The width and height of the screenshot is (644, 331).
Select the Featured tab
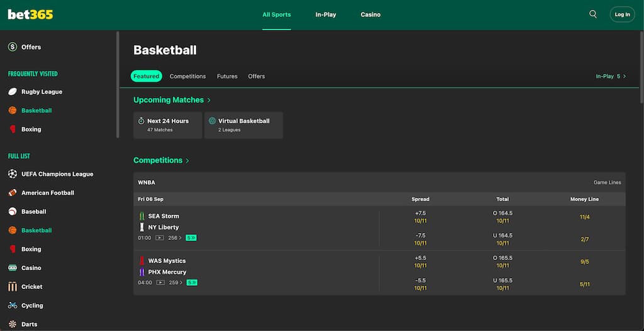tap(146, 76)
